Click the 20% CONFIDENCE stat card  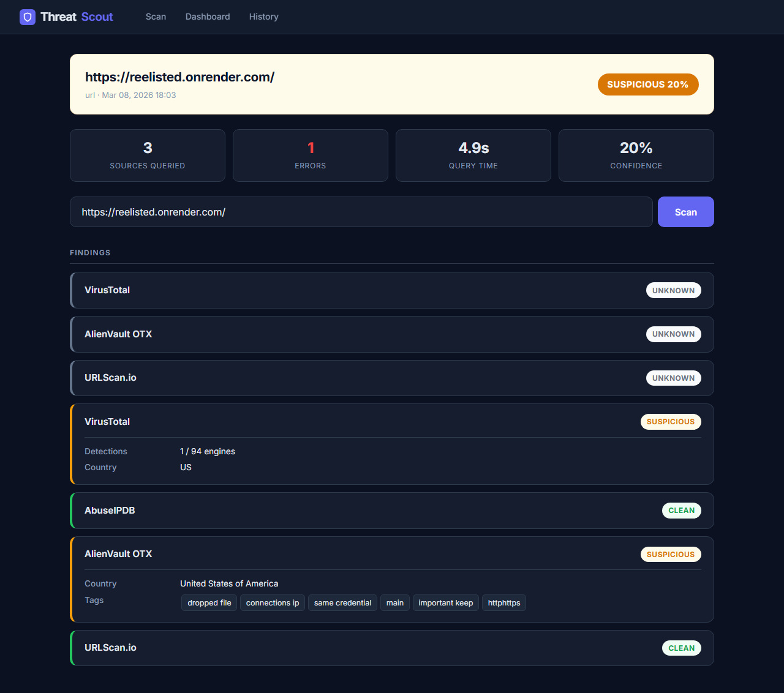[636, 155]
